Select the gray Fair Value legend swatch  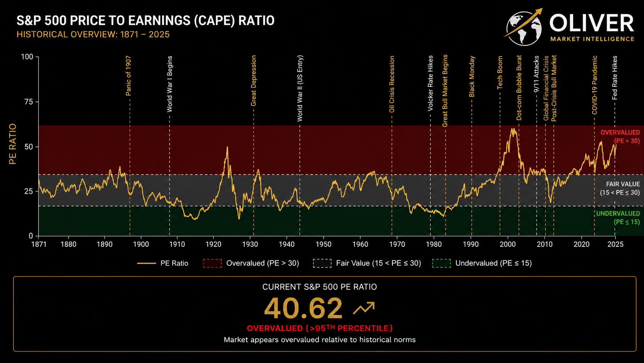click(x=322, y=263)
